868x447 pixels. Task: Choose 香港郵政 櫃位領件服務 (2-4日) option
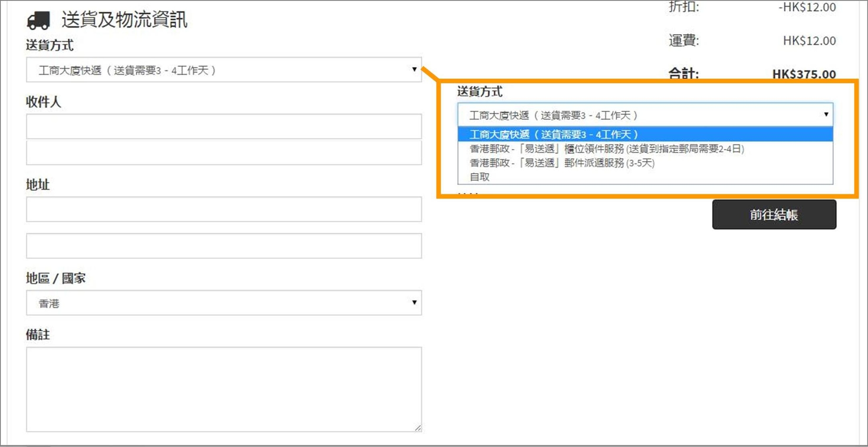click(x=607, y=149)
